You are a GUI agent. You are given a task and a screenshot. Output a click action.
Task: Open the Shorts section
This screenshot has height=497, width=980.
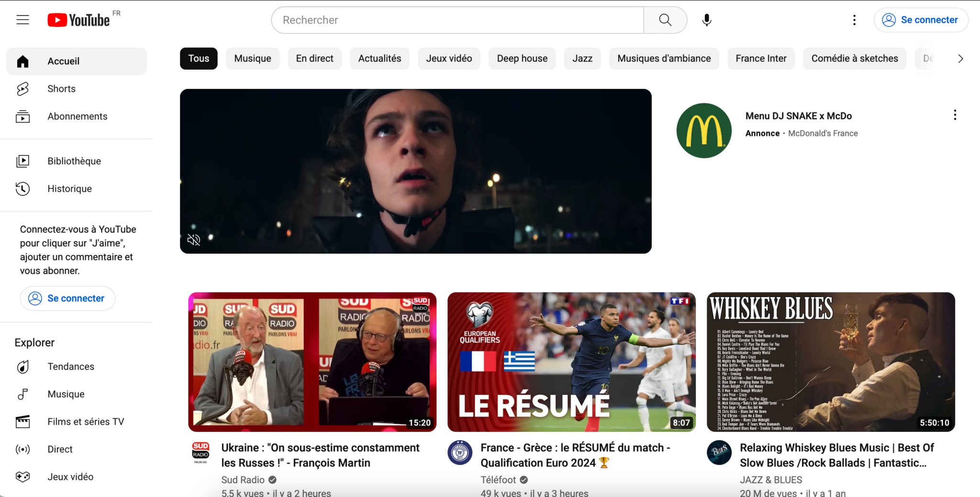61,88
